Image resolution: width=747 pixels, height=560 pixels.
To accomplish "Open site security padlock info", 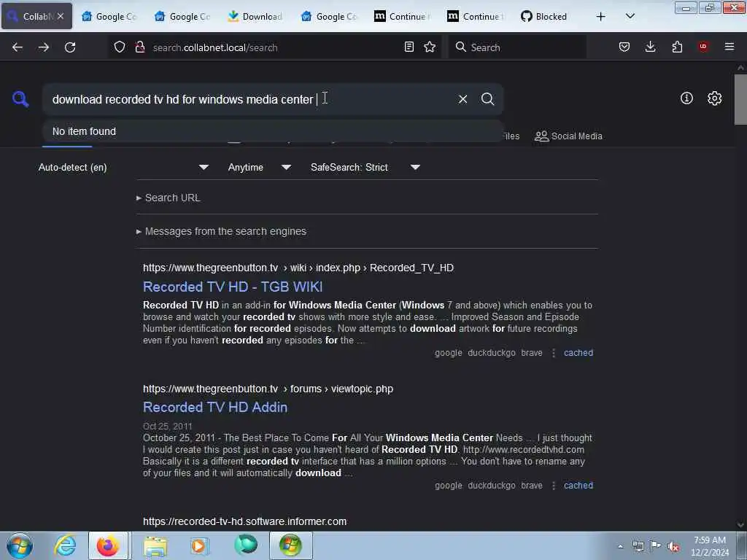I will [x=140, y=47].
